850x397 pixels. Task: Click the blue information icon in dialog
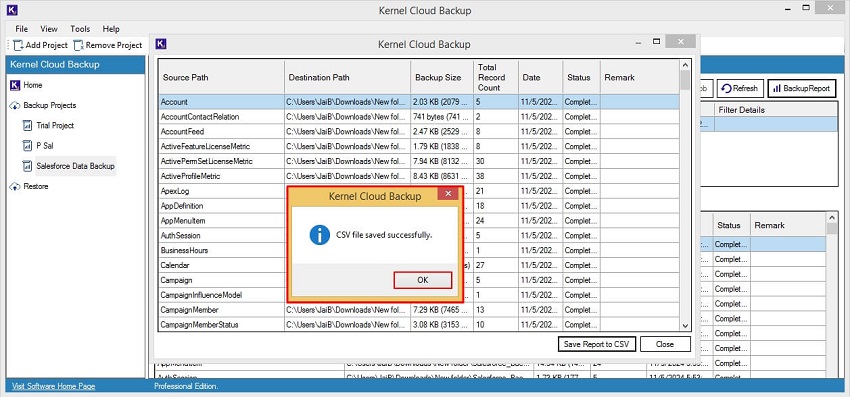coord(320,235)
